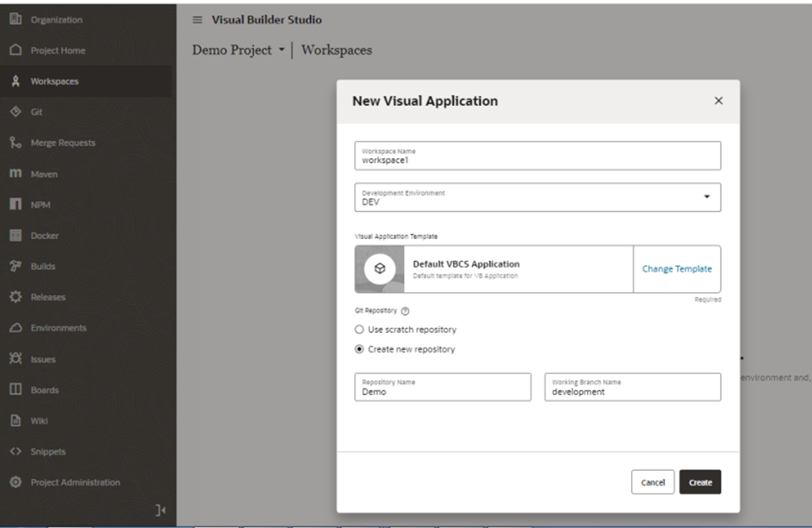Open the Development Environment dropdown

tap(707, 197)
